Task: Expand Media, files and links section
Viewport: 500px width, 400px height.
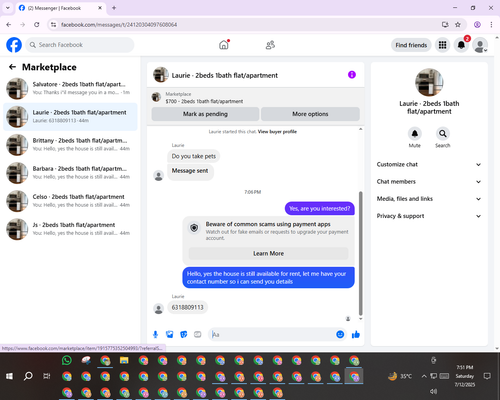Action: [x=429, y=199]
